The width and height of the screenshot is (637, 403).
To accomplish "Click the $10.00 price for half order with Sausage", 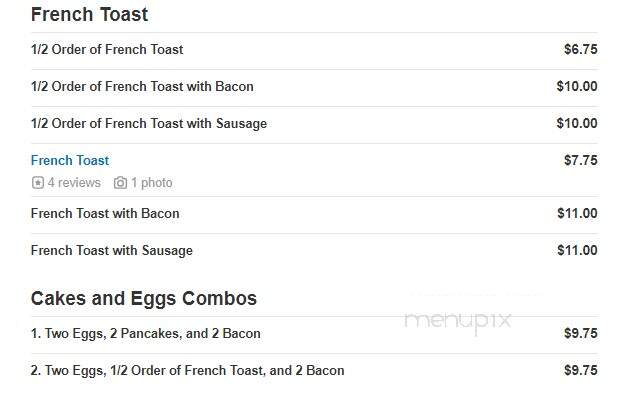I will [577, 124].
